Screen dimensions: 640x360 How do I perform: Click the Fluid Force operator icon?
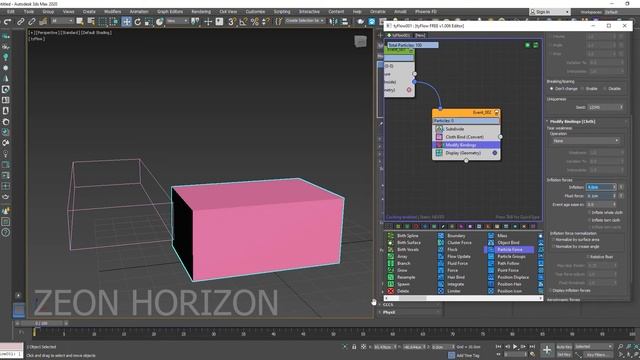pos(441,263)
